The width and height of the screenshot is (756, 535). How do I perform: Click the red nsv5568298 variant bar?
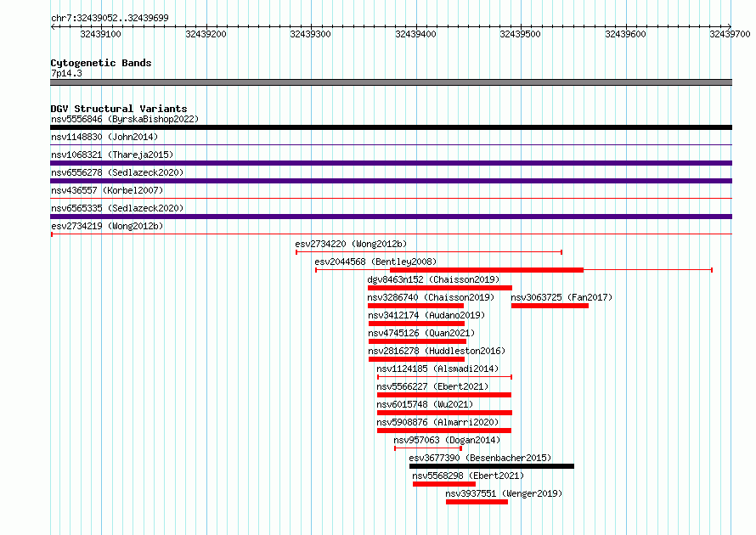(x=444, y=484)
